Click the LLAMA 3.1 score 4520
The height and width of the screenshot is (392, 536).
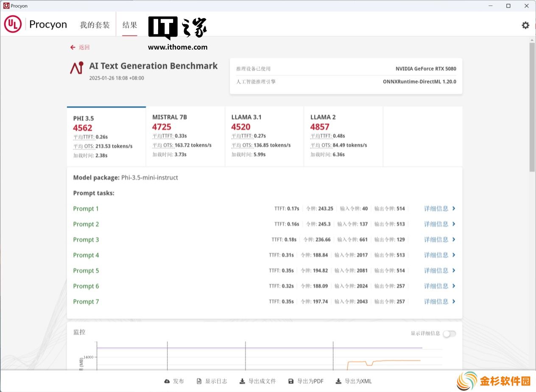point(241,126)
